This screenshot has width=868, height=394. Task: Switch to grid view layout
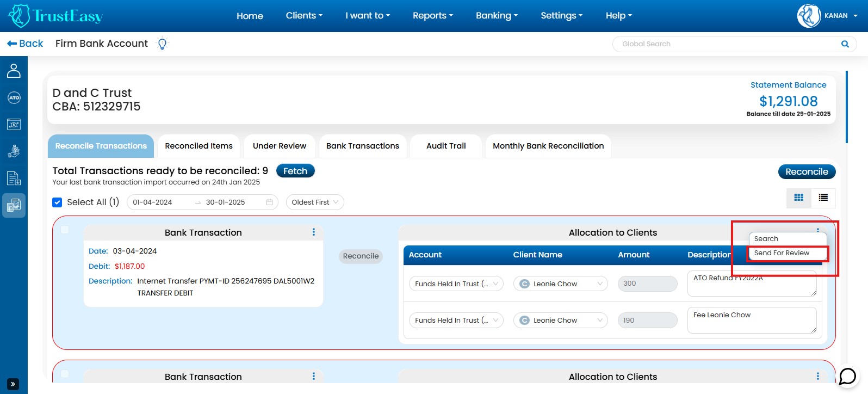click(x=798, y=198)
